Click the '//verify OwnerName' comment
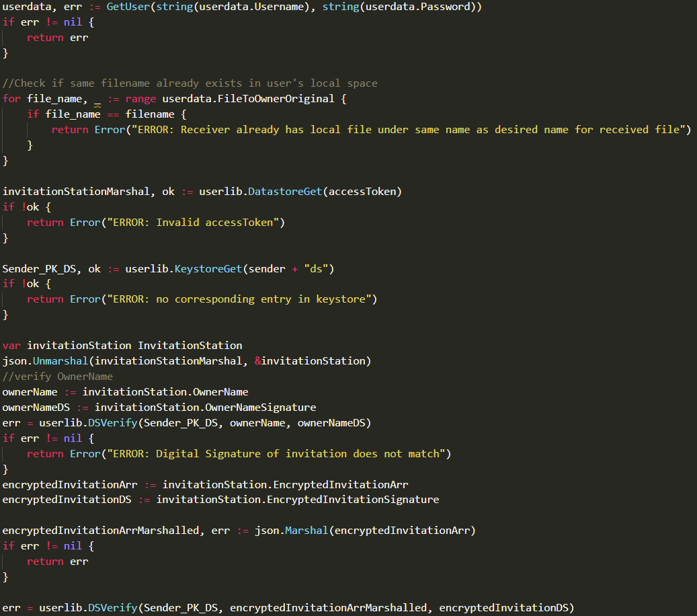697x616 pixels. pos(58,377)
